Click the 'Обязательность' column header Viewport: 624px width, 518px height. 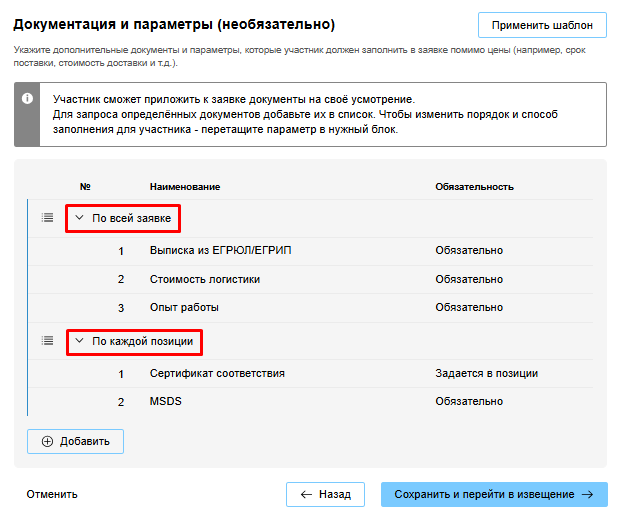click(474, 187)
